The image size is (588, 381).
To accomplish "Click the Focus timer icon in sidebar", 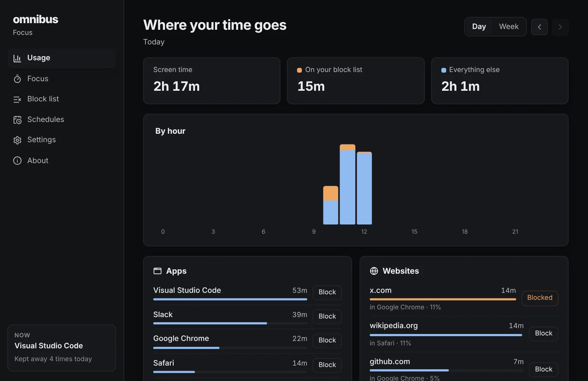I will pyautogui.click(x=17, y=79).
